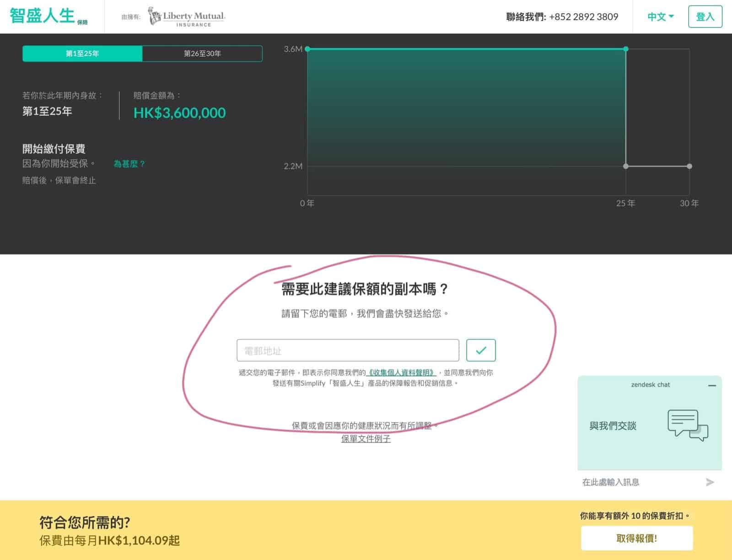This screenshot has width=732, height=560.
Task: Select the 第1至25年 tab
Action: [82, 54]
